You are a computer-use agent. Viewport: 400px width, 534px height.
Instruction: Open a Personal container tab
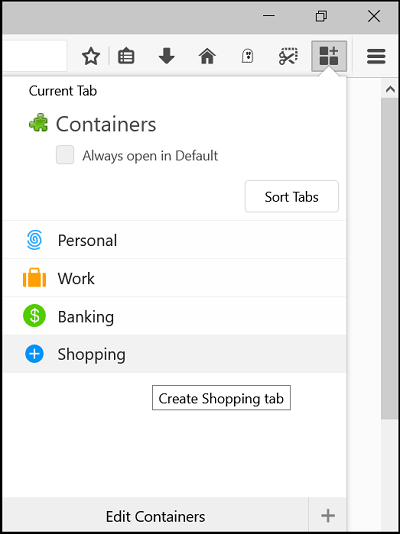174,240
